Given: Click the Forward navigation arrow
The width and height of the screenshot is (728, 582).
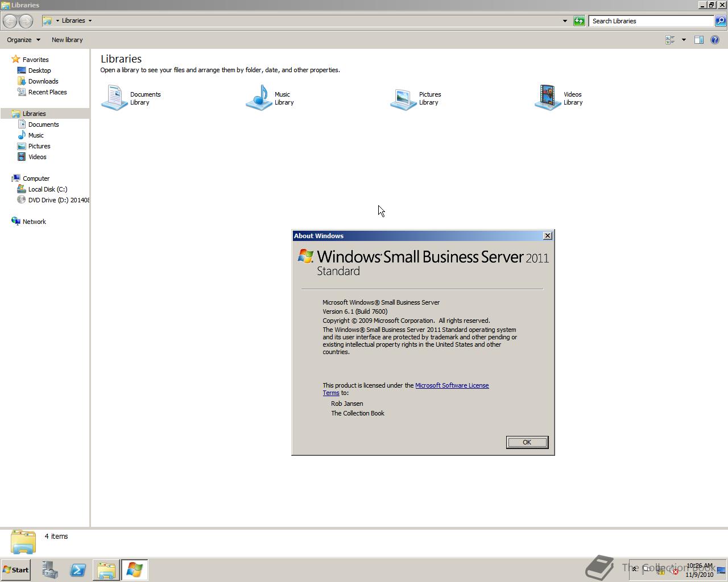Looking at the screenshot, I should (x=26, y=21).
